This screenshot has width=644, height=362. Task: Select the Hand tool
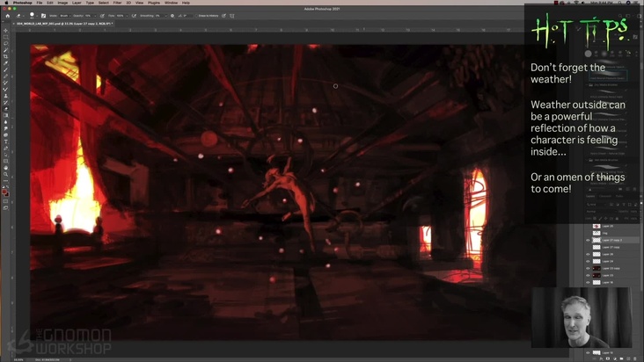click(5, 167)
